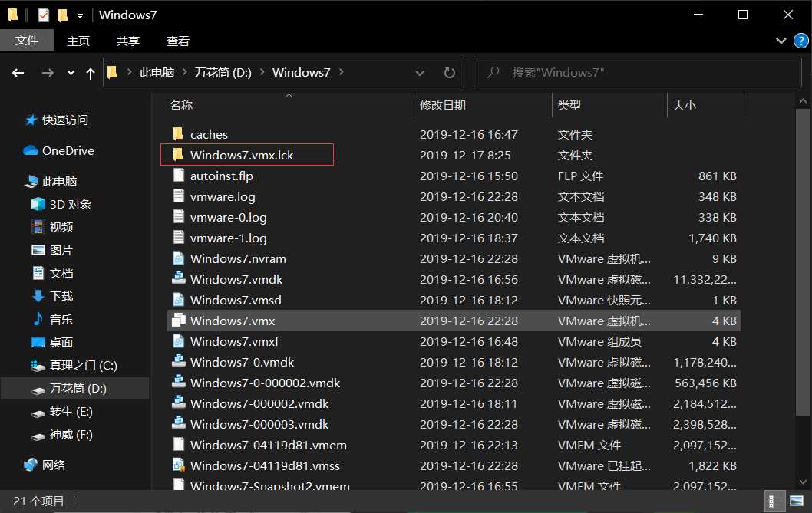Select 桌面 in the navigation pane

coord(61,342)
